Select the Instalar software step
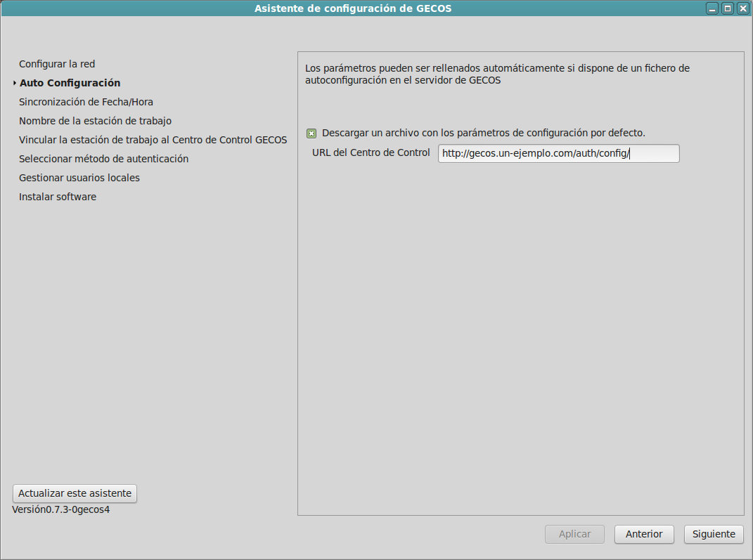 click(x=58, y=197)
